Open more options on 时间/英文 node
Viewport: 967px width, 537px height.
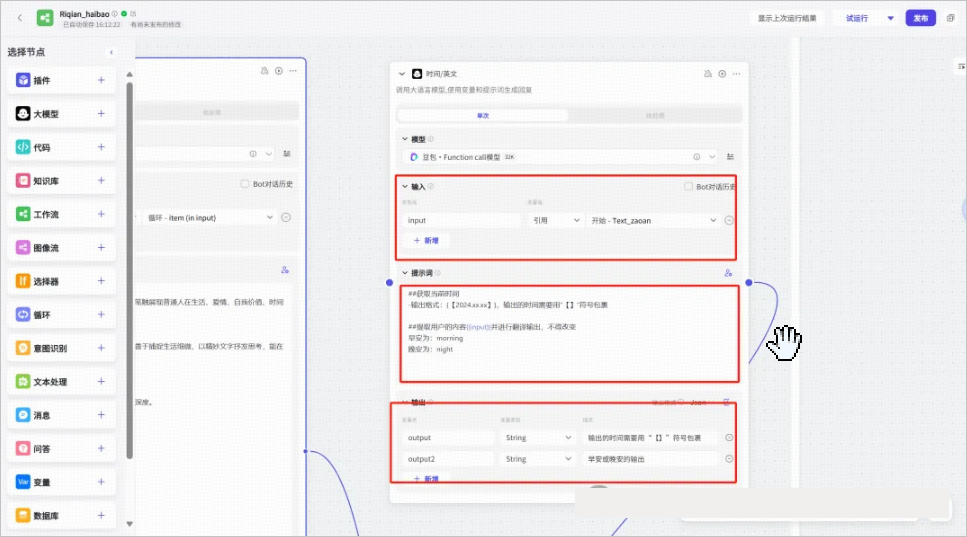[x=736, y=73]
